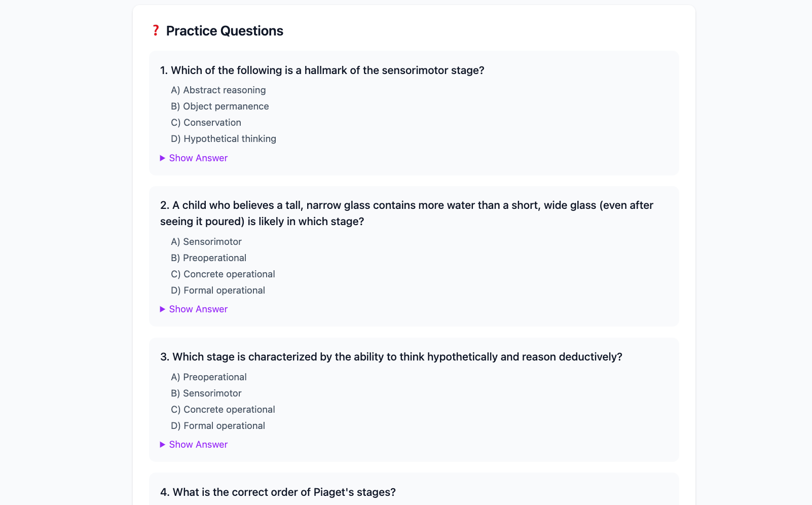Click disclosure triangle under water glass question
Image resolution: width=812 pixels, height=505 pixels.
(163, 309)
